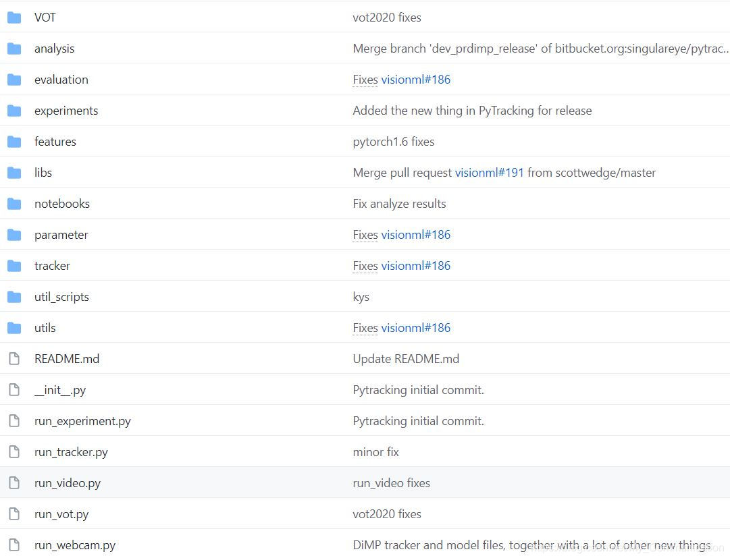Image resolution: width=730 pixels, height=560 pixels.
Task: Click the 'Update README.md' commit message
Action: 406,358
